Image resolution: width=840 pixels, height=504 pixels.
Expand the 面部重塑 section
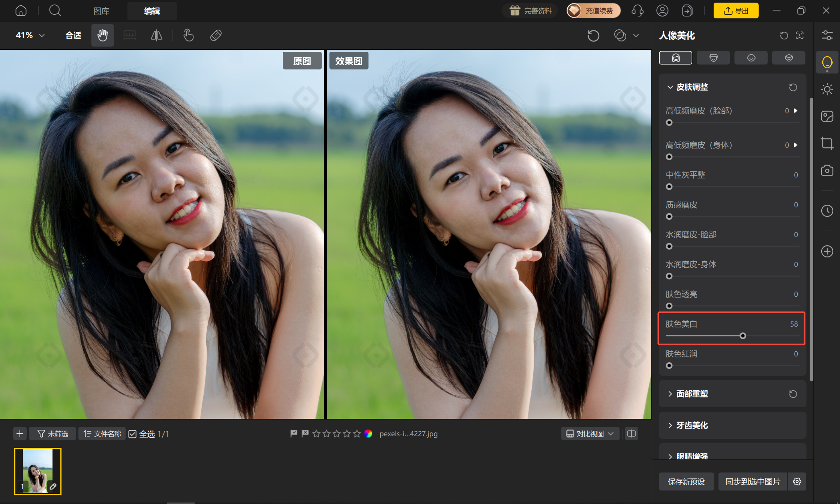tap(670, 394)
